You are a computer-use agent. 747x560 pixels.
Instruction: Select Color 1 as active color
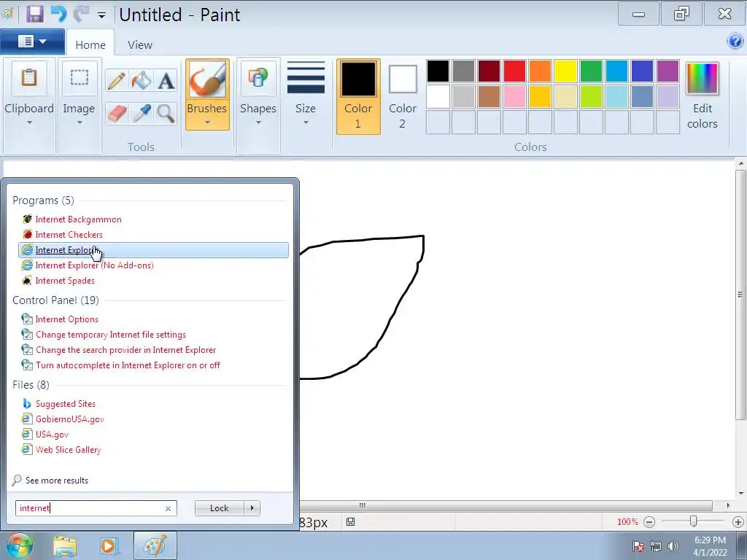click(358, 97)
